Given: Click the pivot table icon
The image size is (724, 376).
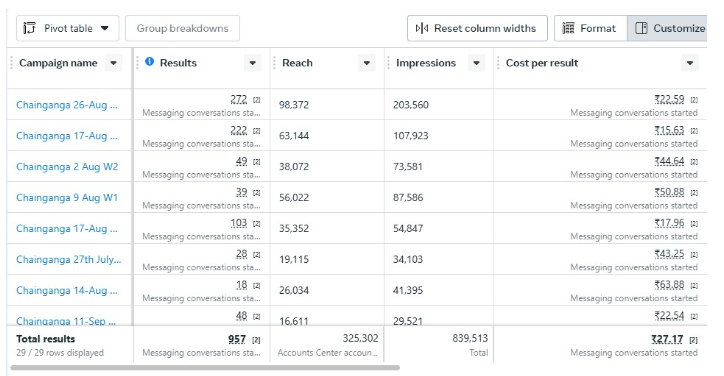Looking at the screenshot, I should pyautogui.click(x=30, y=28).
